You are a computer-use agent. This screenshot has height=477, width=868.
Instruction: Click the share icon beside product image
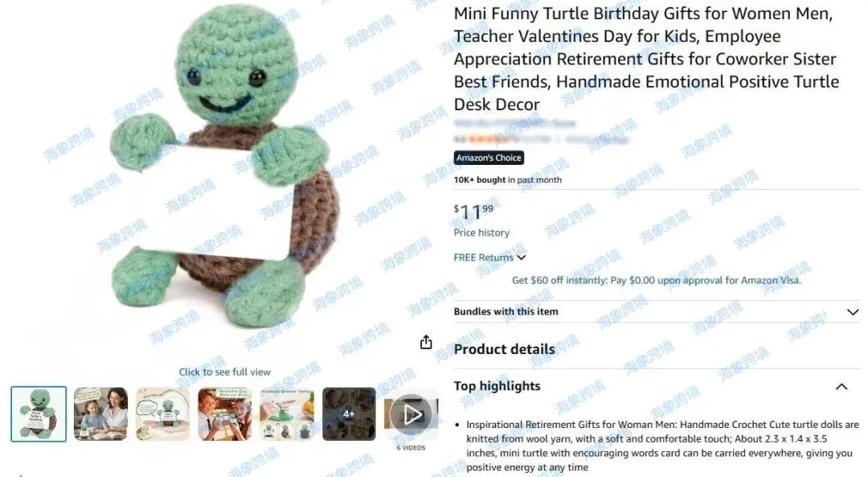426,343
